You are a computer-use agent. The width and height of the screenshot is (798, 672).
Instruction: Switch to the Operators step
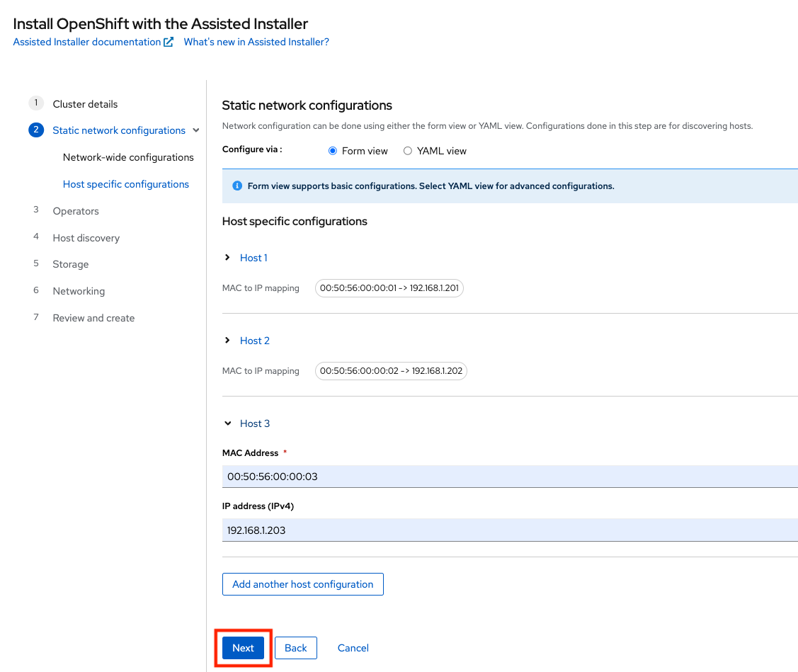coord(75,210)
